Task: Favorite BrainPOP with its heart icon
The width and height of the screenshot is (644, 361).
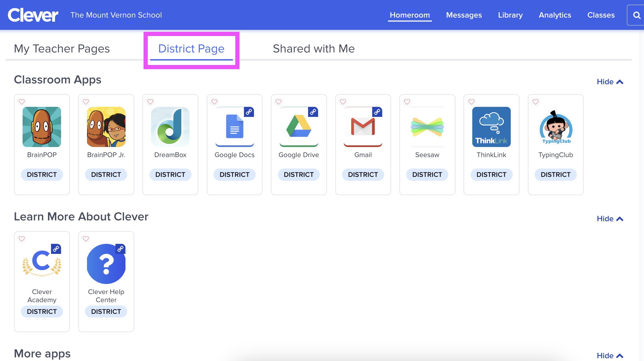Action: (x=22, y=102)
